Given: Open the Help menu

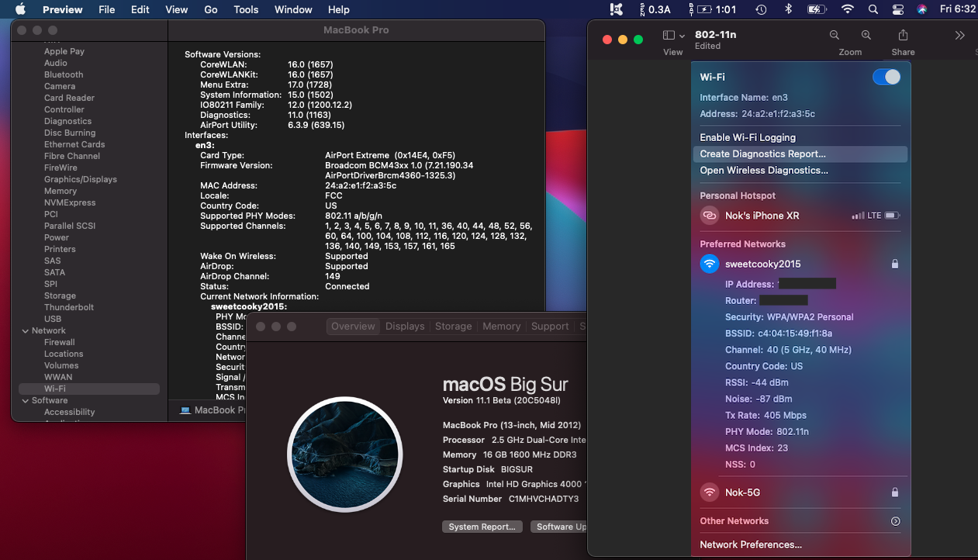Looking at the screenshot, I should coord(339,9).
